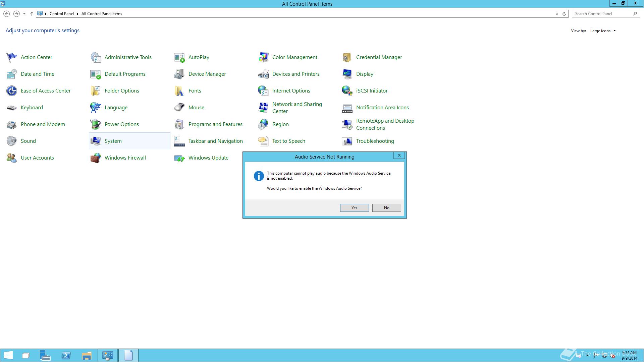This screenshot has width=644, height=362.
Task: Click the Internet Options icon
Action: (263, 91)
